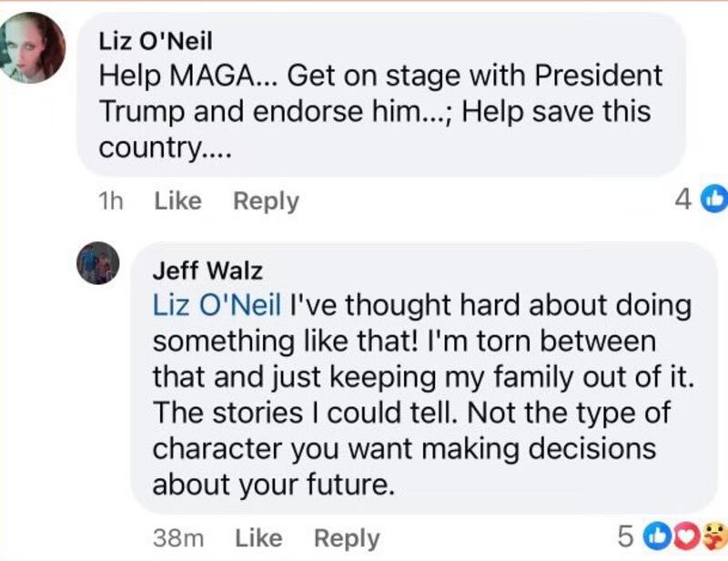
Task: Click the blue thumbs-up reaction on Liz's comment
Action: [x=714, y=199]
